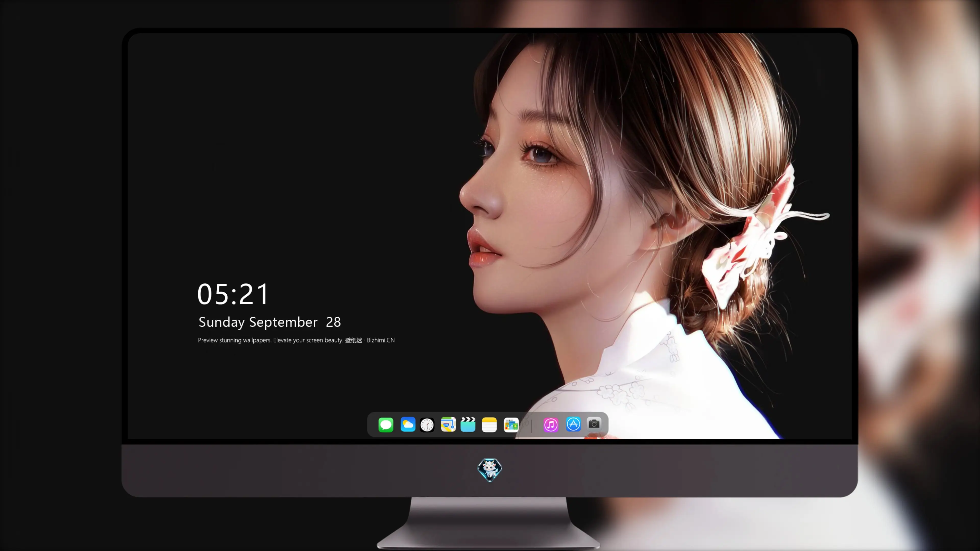This screenshot has width=980, height=551.
Task: Launch the Weather app from the dock
Action: tap(408, 424)
